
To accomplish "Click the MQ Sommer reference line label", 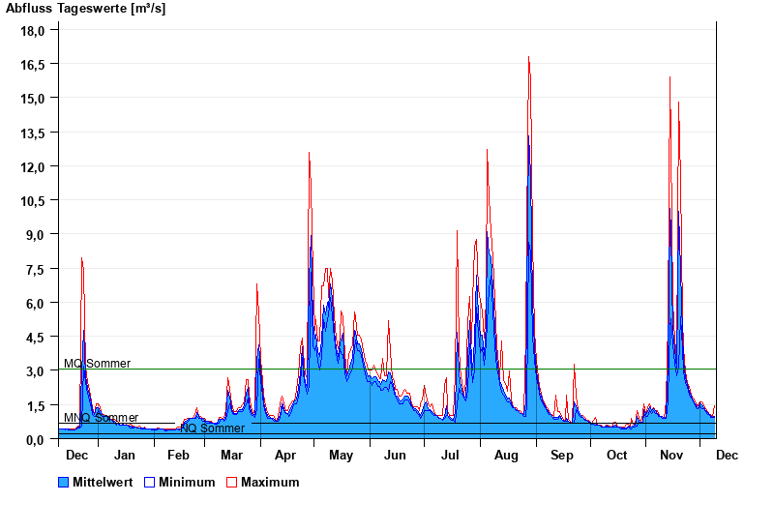I will coord(97,364).
